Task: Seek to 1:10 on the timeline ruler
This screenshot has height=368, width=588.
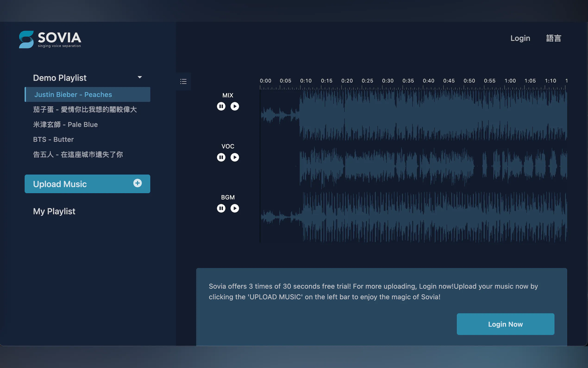Action: 550,81
